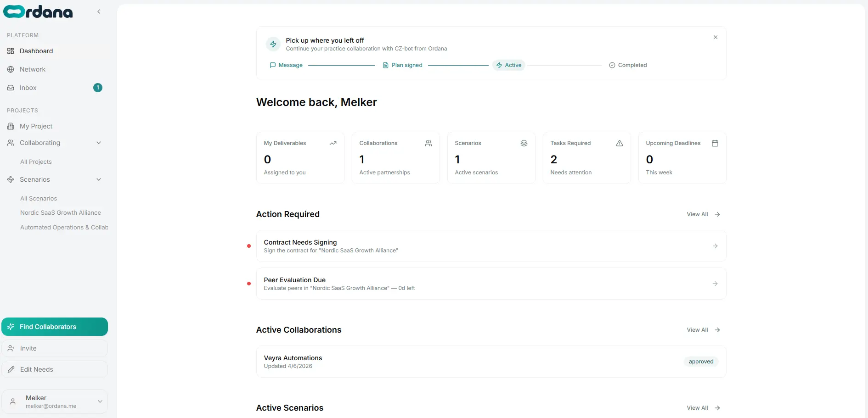Dismiss the Pick up where you left off banner
868x418 pixels.
pyautogui.click(x=716, y=37)
